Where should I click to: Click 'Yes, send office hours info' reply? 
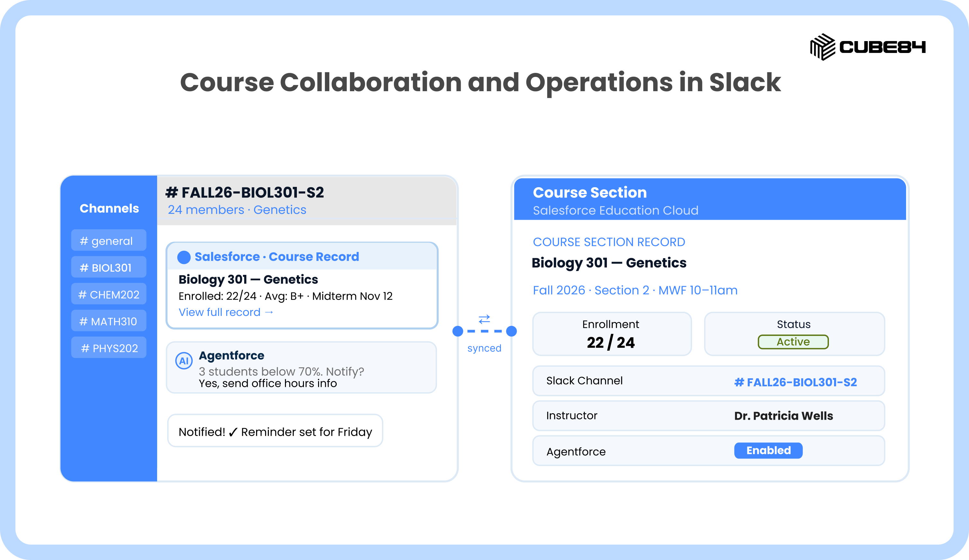[x=268, y=384]
